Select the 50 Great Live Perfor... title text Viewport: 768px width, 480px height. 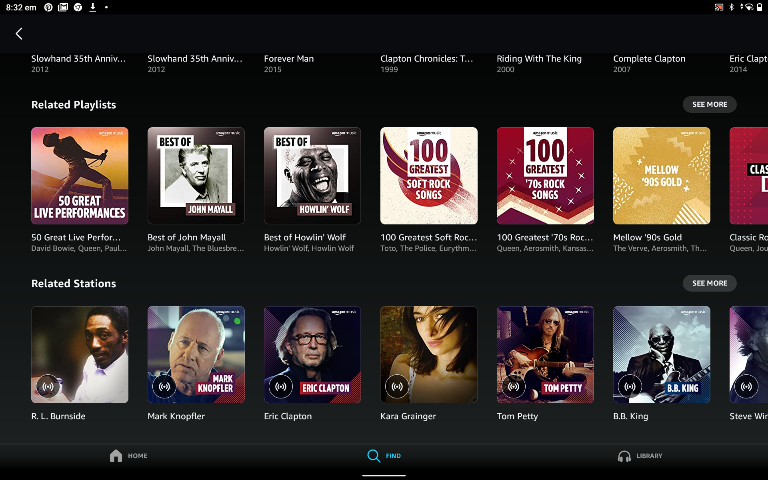tap(76, 238)
